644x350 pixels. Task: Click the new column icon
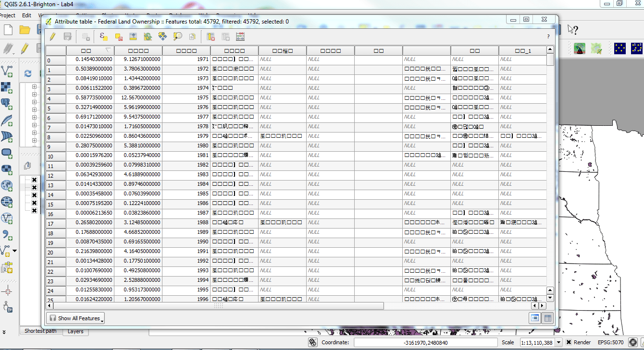pyautogui.click(x=225, y=36)
